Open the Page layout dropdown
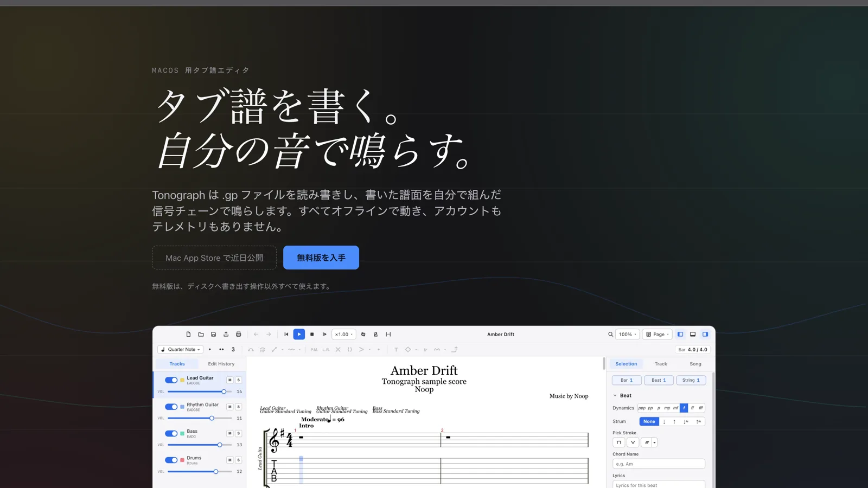Image resolution: width=868 pixels, height=488 pixels. click(658, 335)
